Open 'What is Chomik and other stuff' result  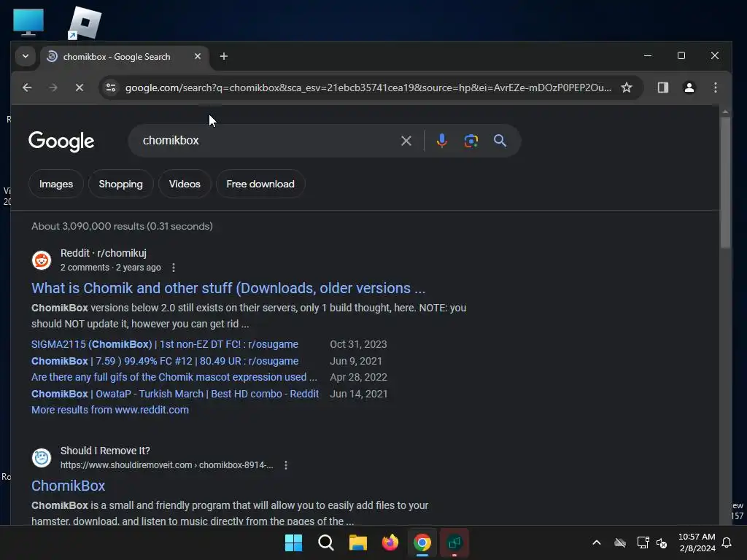pyautogui.click(x=228, y=288)
